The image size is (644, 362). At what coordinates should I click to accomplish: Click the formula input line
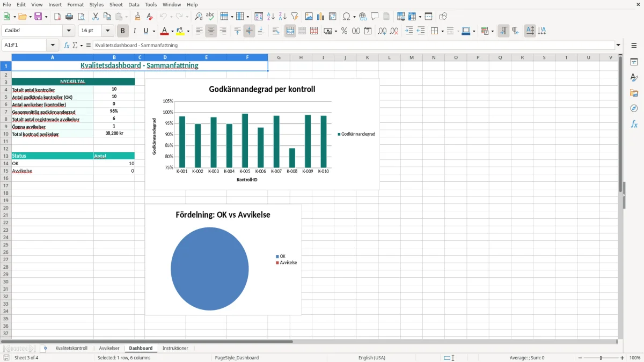click(x=353, y=45)
